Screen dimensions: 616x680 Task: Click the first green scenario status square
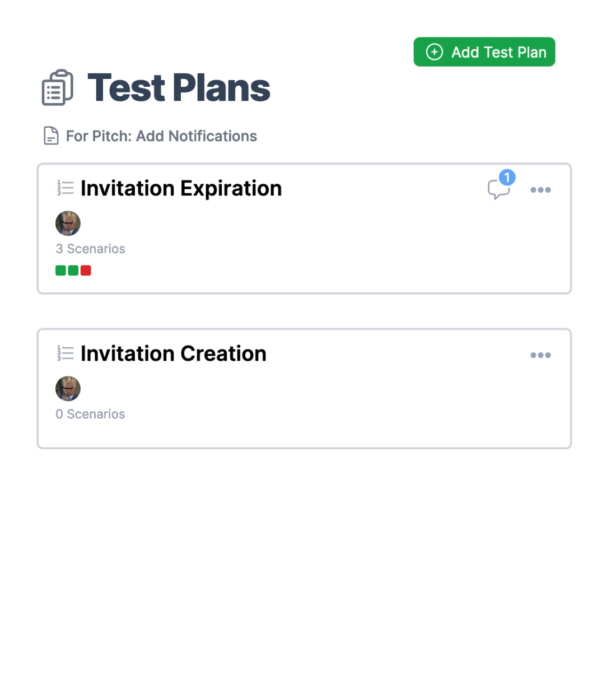(60, 271)
